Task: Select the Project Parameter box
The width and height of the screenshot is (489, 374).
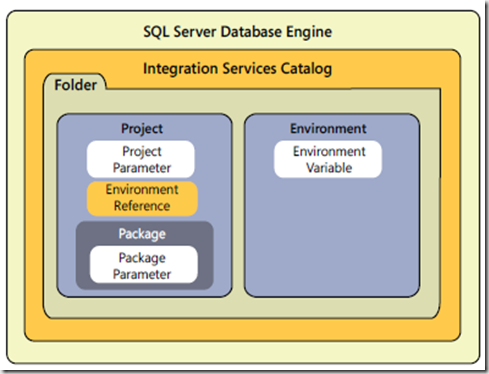Action: click(x=141, y=159)
